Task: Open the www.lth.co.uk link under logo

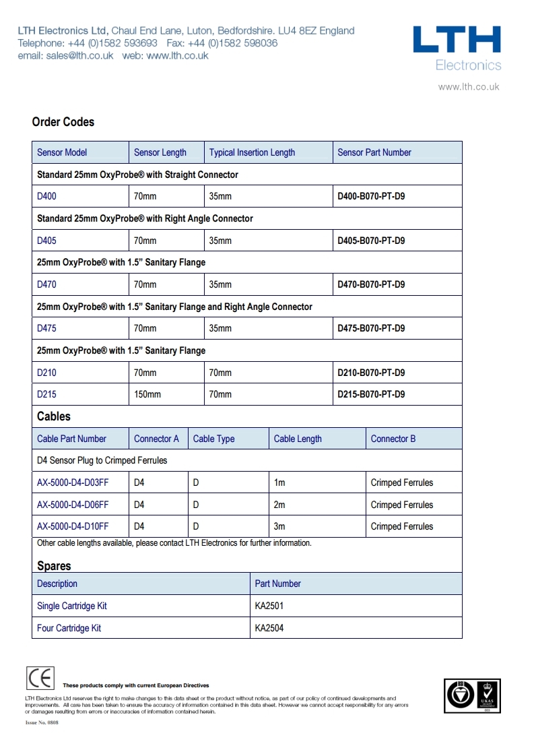Action: coord(469,87)
